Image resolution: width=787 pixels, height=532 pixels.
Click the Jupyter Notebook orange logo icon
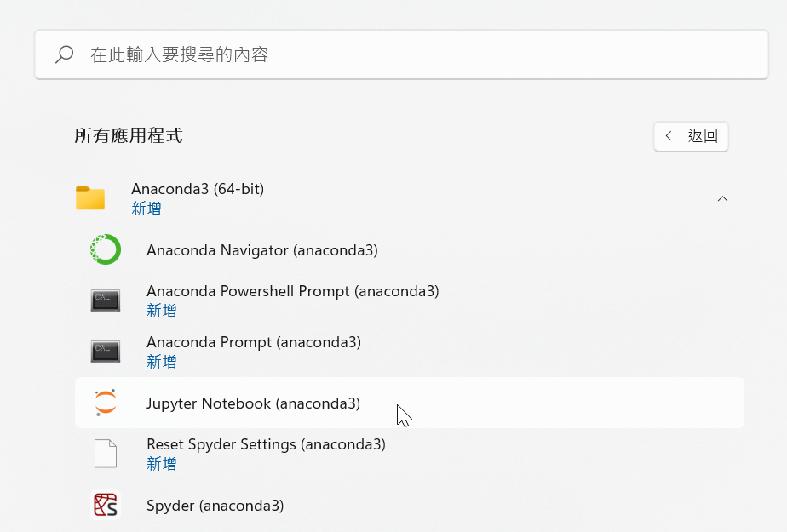[x=106, y=402]
